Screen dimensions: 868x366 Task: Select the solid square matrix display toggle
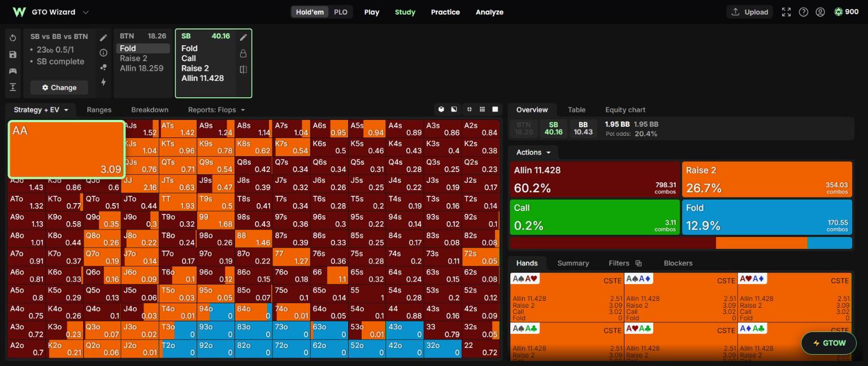click(495, 109)
